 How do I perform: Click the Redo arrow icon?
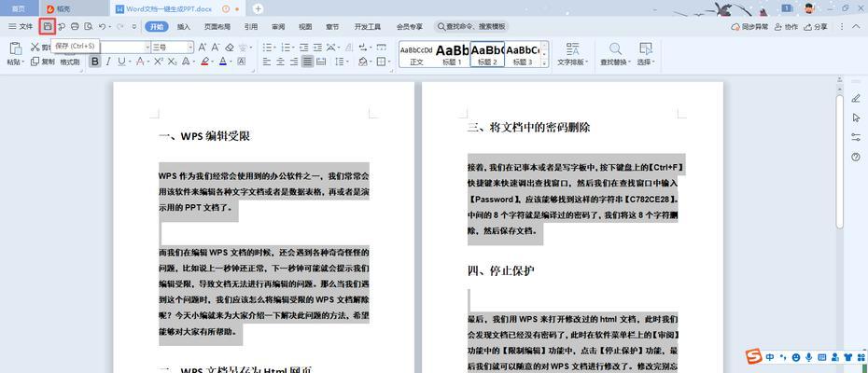120,26
